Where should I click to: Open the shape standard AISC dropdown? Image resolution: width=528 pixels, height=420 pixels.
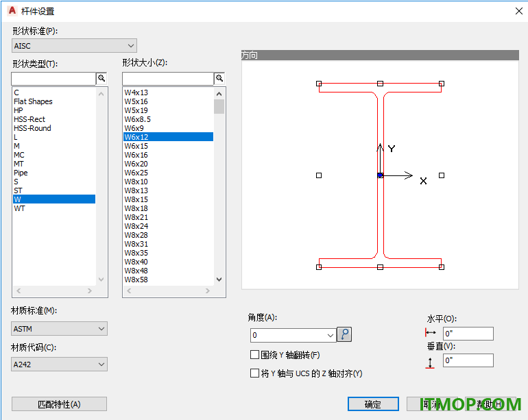(x=74, y=46)
